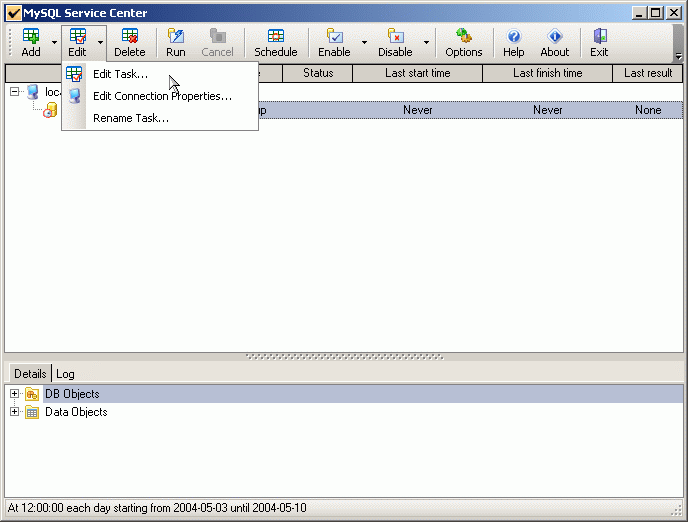The width and height of the screenshot is (688, 522).
Task: Click the toolbar drag handle grip
Action: [x=11, y=43]
